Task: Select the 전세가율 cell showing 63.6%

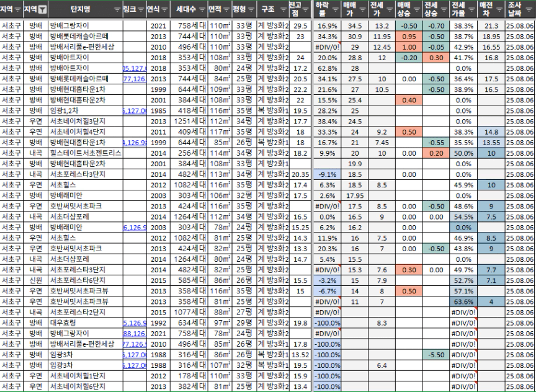Action: click(463, 301)
